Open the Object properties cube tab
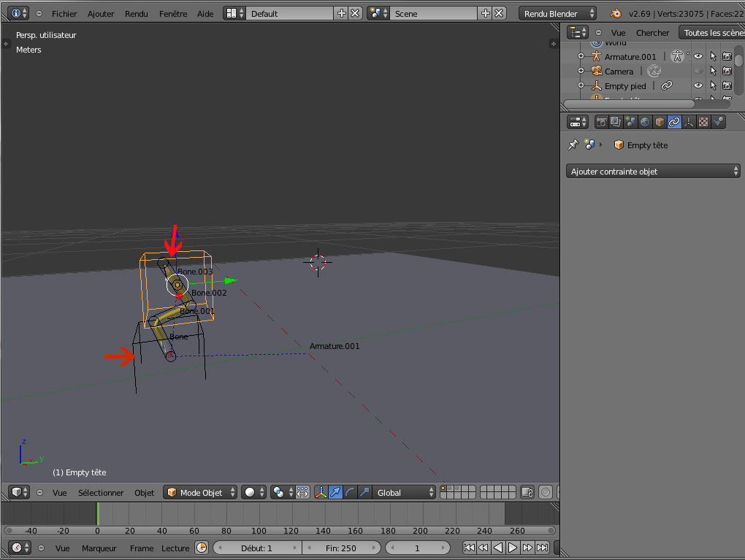This screenshot has height=560, width=745. pos(660,122)
